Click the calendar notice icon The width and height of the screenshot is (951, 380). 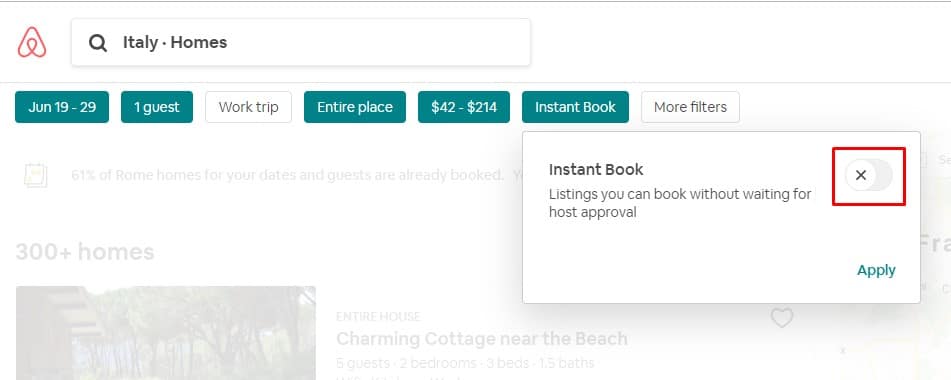coord(35,175)
